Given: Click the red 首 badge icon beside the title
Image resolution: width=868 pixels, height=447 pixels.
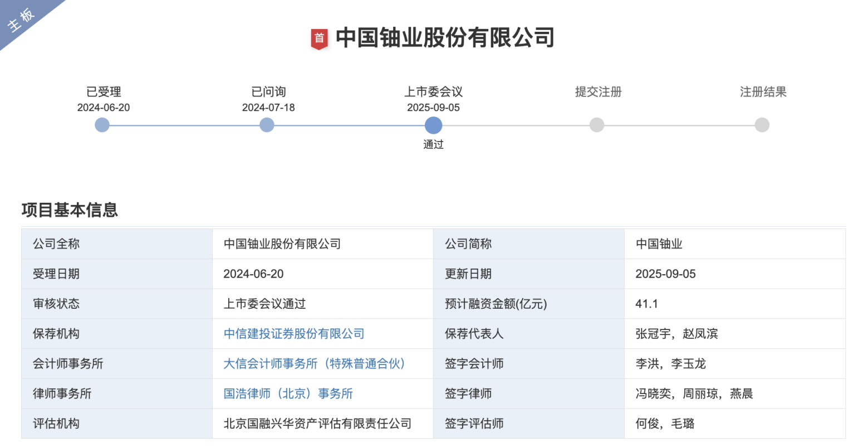Looking at the screenshot, I should tap(319, 38).
